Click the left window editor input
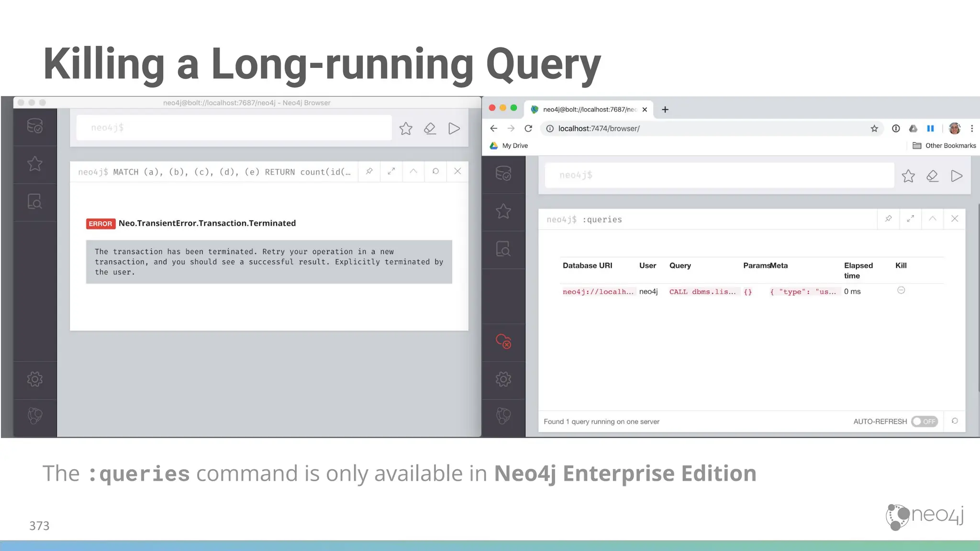980x551 pixels. tap(234, 128)
